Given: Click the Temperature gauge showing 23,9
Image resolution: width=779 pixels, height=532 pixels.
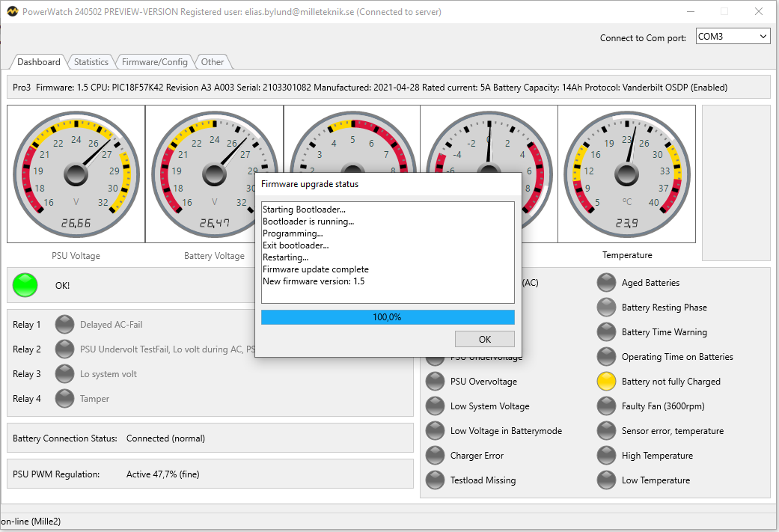Looking at the screenshot, I should [x=626, y=174].
